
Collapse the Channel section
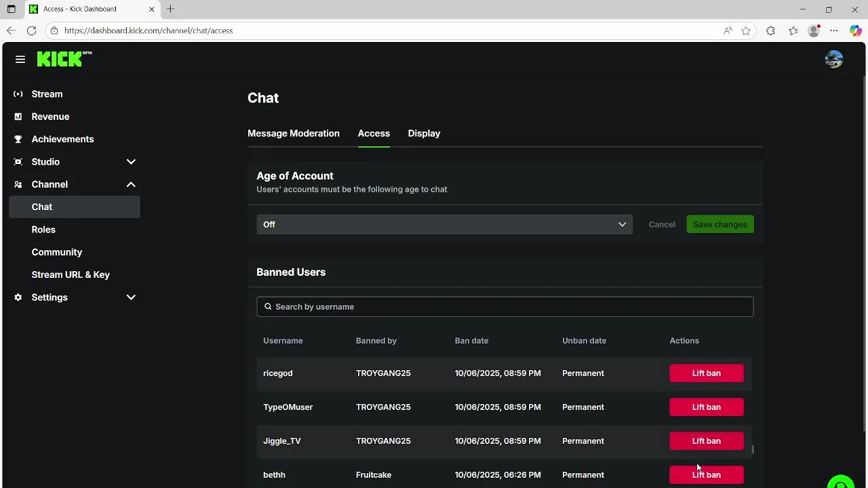point(131,184)
